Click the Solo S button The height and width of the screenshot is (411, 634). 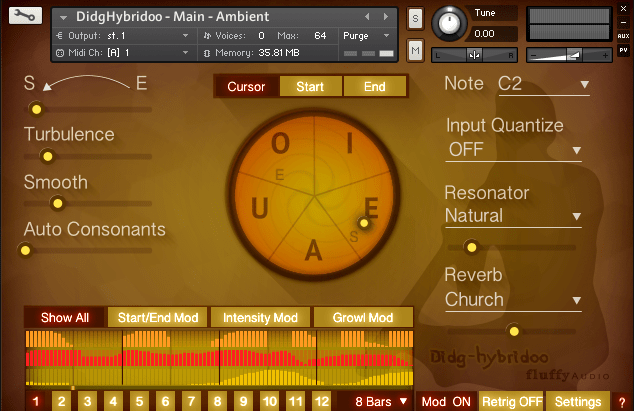(415, 19)
